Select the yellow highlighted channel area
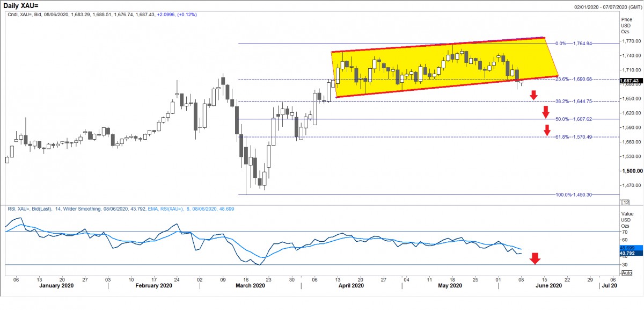Screen dimensions: 644x310 click(444, 67)
